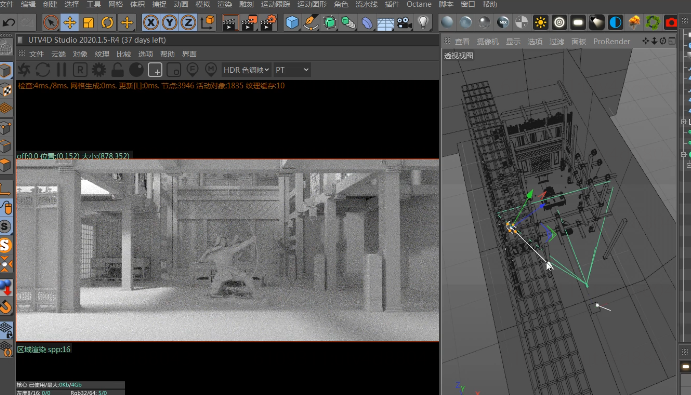Open Live Viewer 对象 menu
Screen dimensions: 691x395
pyautogui.click(x=80, y=54)
